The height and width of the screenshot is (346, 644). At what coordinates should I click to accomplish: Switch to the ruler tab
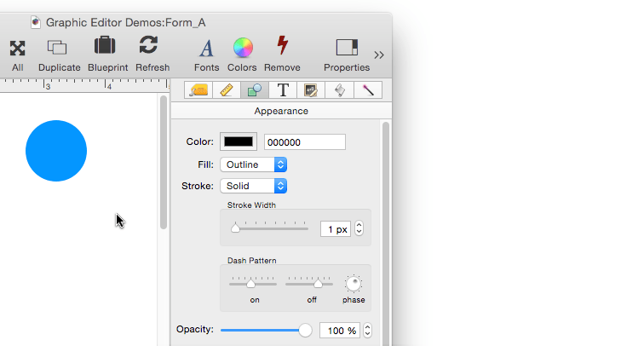click(227, 90)
